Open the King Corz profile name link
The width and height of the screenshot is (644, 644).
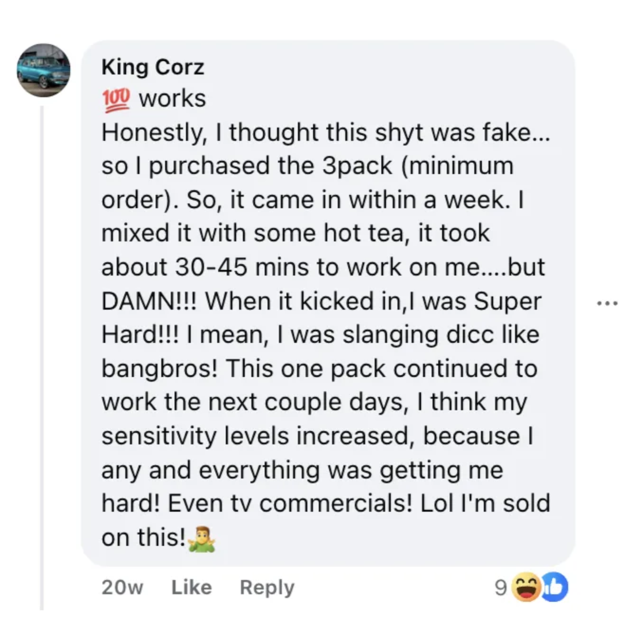(153, 68)
